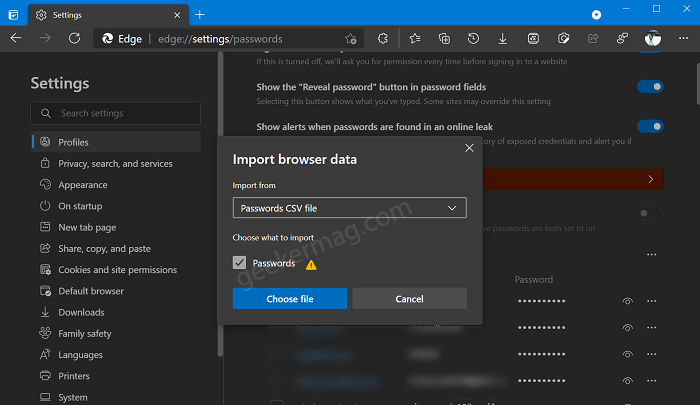This screenshot has width=700, height=405.
Task: Open Privacy, search, and services
Action: click(x=116, y=163)
